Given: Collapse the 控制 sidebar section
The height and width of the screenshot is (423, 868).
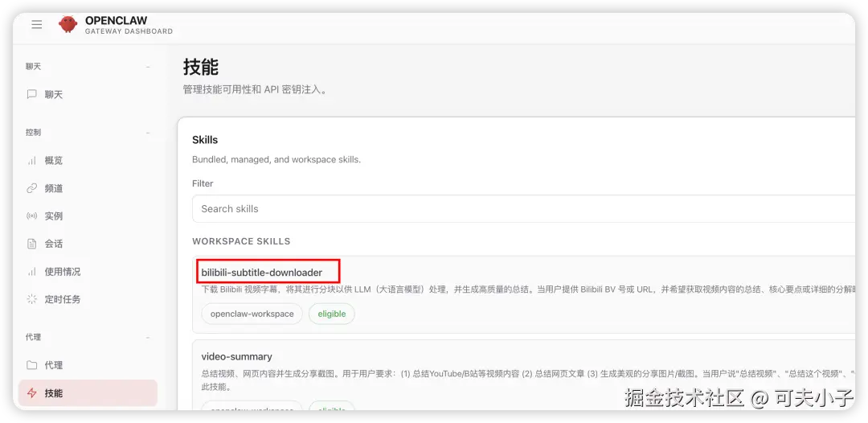Looking at the screenshot, I should click(148, 133).
